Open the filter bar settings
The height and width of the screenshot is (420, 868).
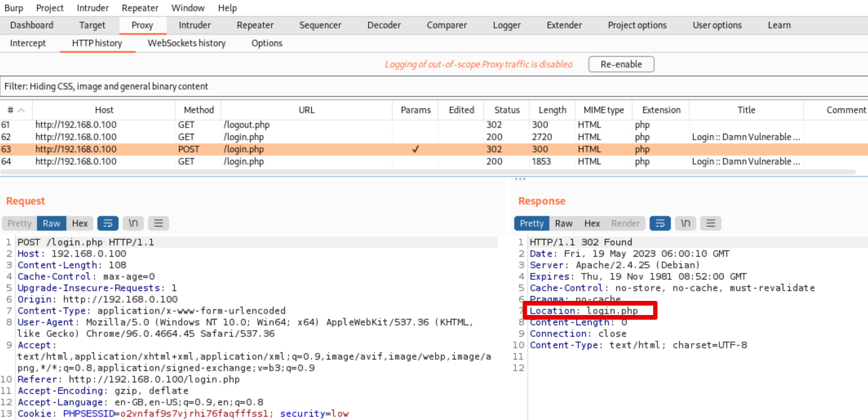pyautogui.click(x=434, y=87)
